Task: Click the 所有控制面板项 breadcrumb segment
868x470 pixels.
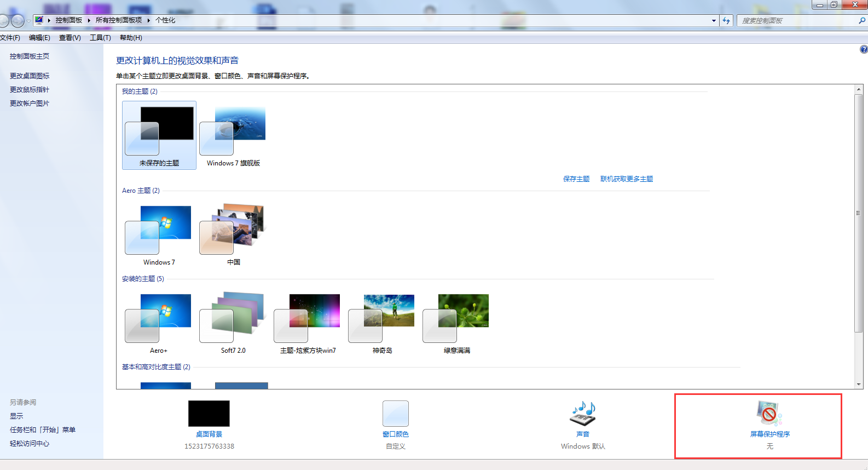Action: tap(119, 20)
